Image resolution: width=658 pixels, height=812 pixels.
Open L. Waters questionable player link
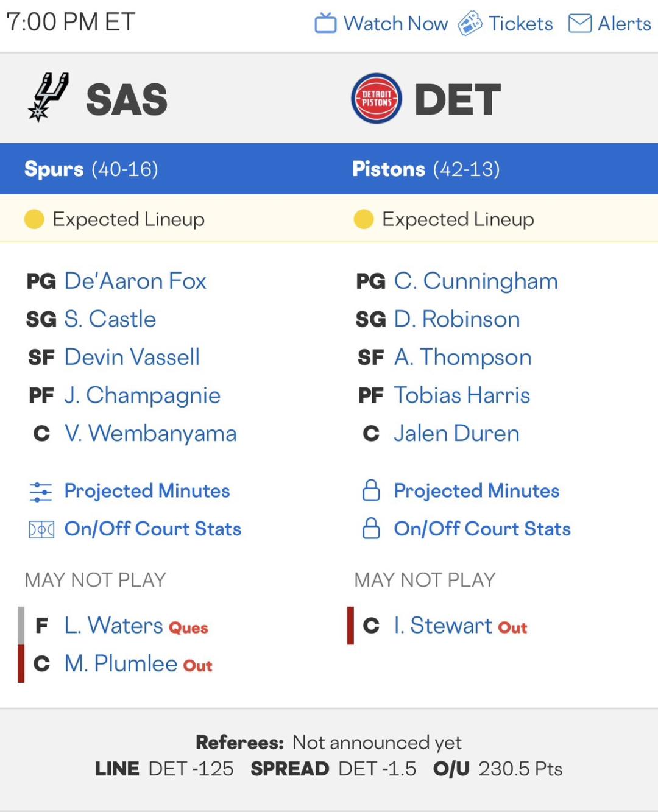point(114,626)
